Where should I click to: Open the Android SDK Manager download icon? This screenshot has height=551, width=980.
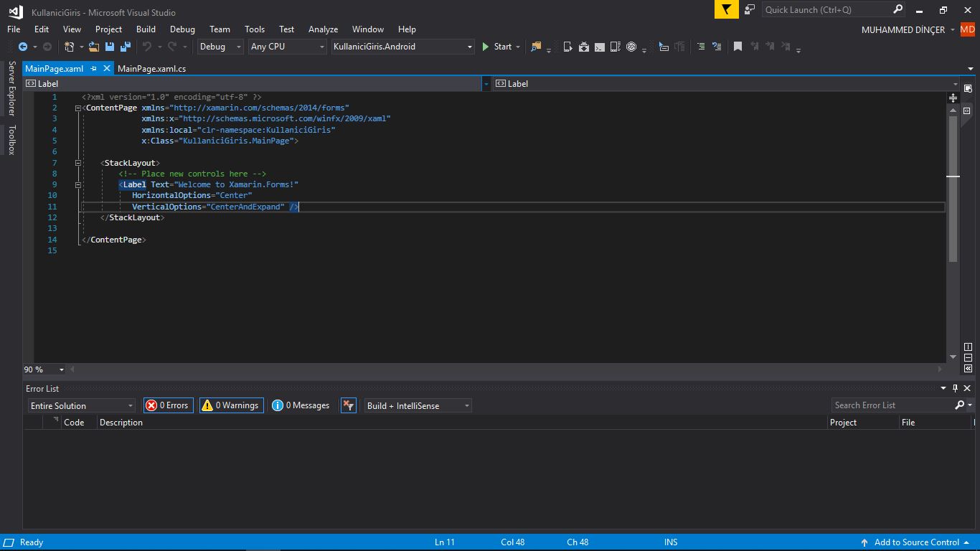tap(584, 47)
